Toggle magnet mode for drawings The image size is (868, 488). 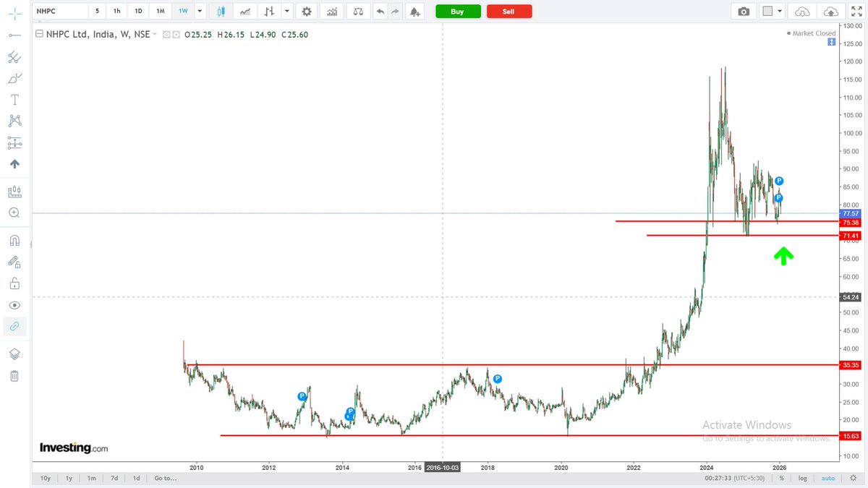coord(14,241)
